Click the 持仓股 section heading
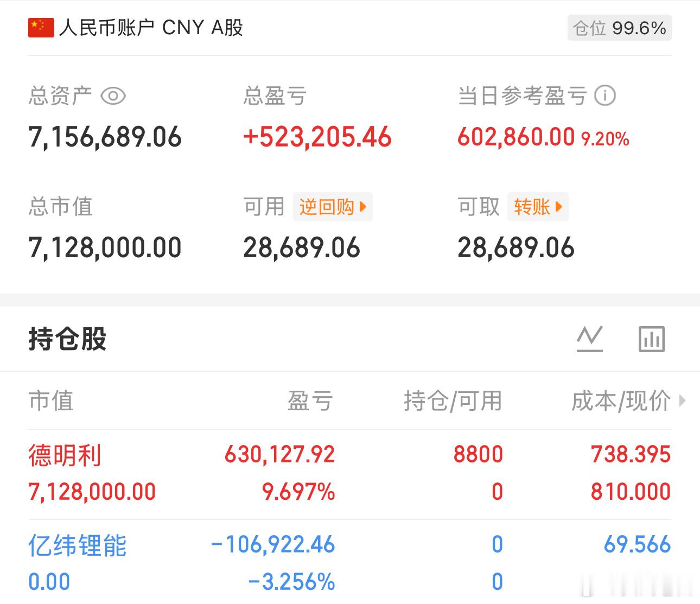700x604 pixels. 67,339
